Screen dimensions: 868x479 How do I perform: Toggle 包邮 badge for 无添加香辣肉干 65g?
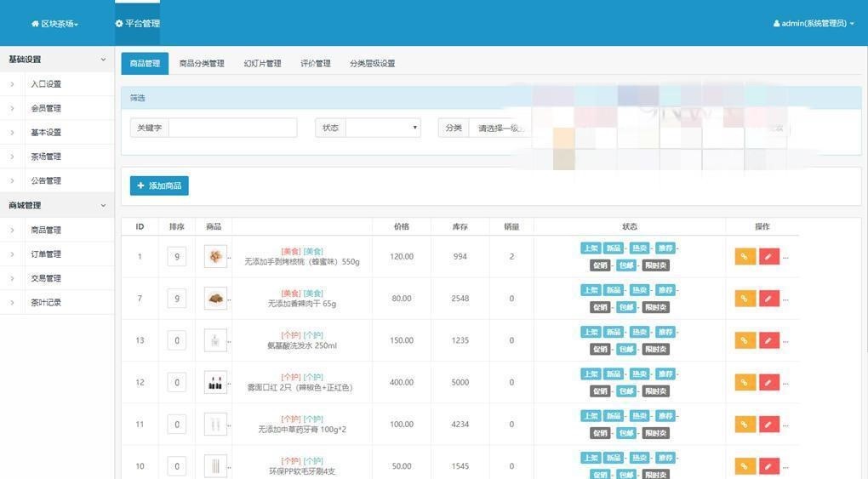(625, 307)
